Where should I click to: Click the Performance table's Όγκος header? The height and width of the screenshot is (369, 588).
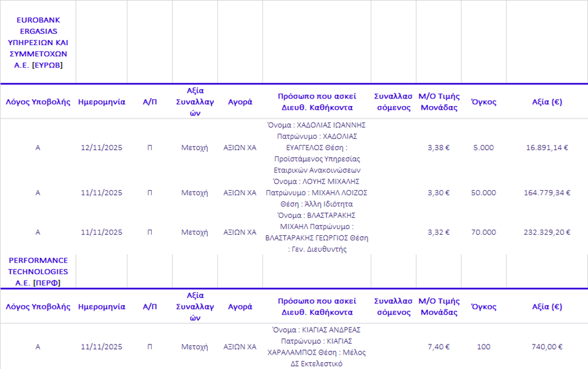pyautogui.click(x=484, y=307)
